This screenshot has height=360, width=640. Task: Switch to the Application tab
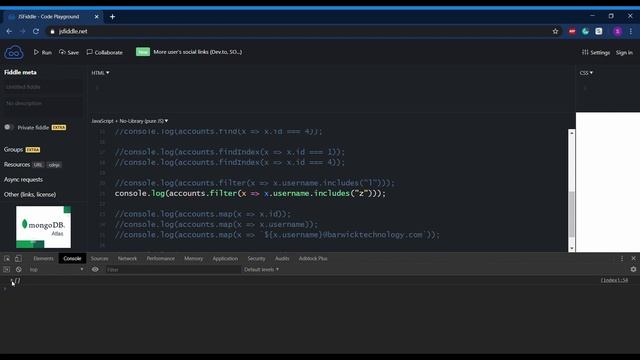coord(225,258)
